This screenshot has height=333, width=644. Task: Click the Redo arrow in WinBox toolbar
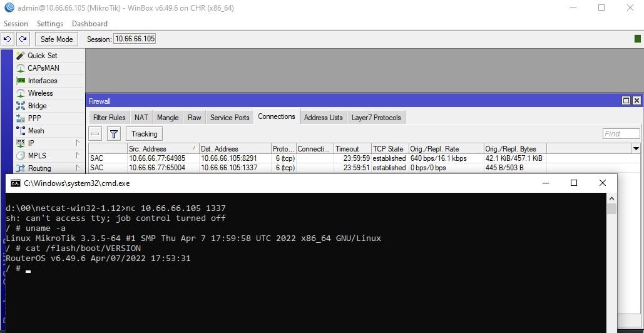pyautogui.click(x=23, y=39)
